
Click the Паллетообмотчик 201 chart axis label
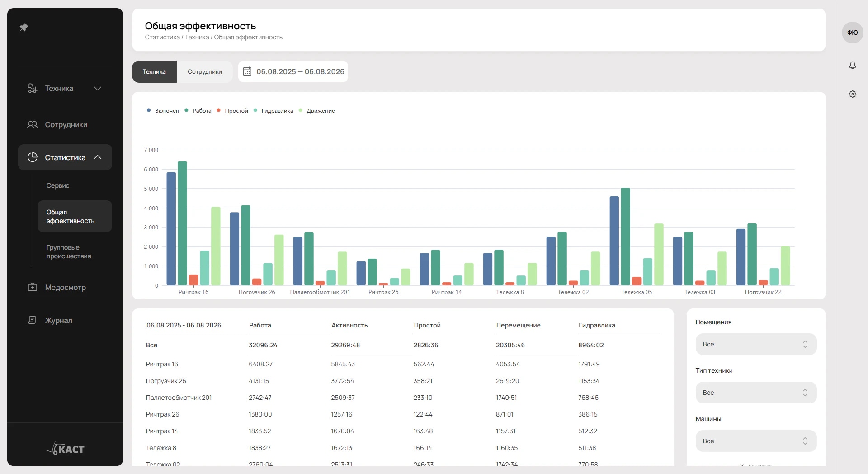pos(320,292)
